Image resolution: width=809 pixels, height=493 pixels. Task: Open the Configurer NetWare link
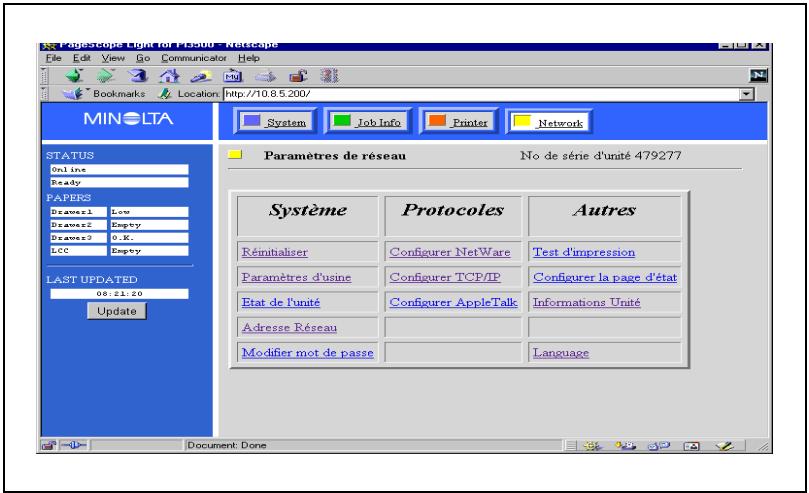(450, 252)
